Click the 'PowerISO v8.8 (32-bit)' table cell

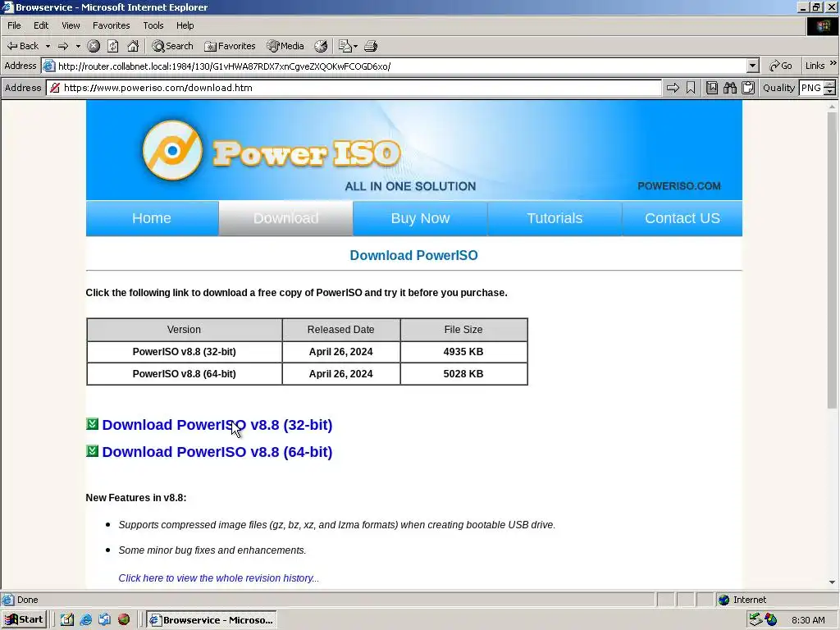tap(185, 352)
